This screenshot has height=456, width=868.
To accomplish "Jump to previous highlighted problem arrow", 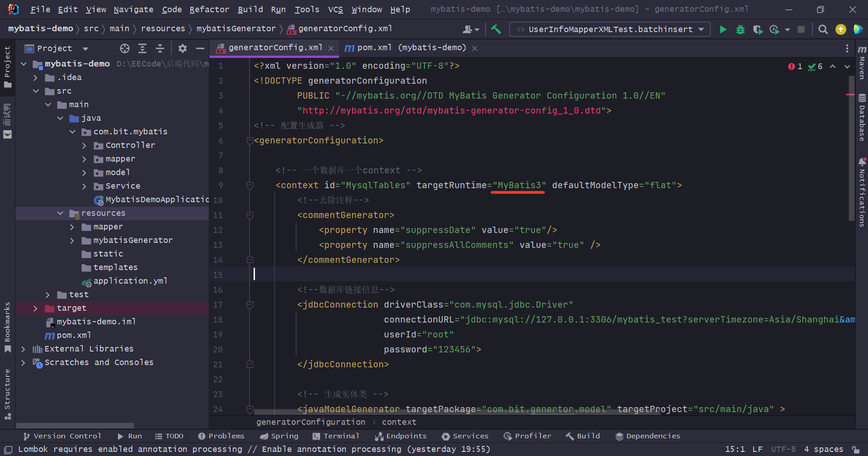I will [833, 66].
